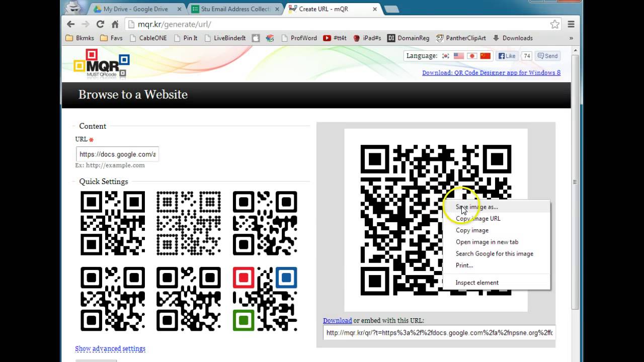Screen dimensions: 644x362
Task: Open the DomainReg bookmark
Action: click(x=409, y=38)
